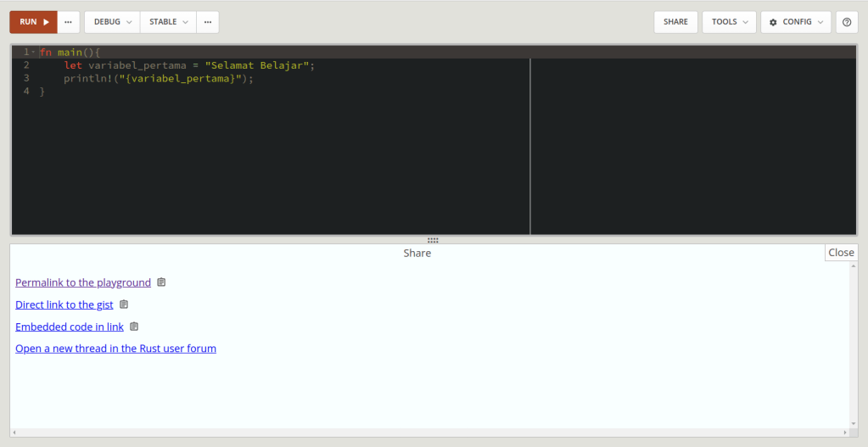This screenshot has height=447, width=868.
Task: Open the TOOLS dropdown menu
Action: [x=729, y=22]
